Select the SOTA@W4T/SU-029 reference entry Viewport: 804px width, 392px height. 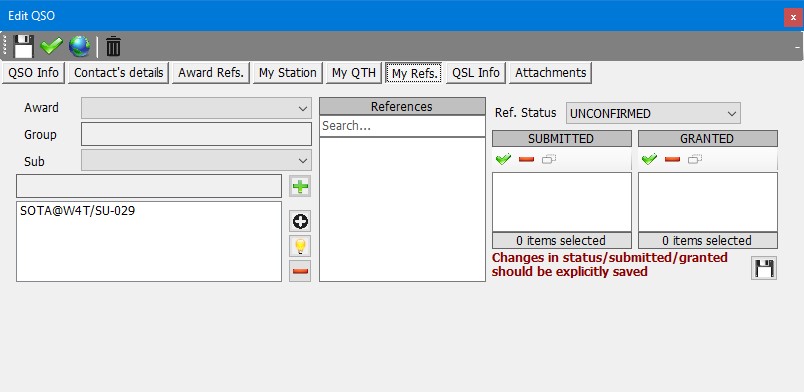pyautogui.click(x=77, y=210)
